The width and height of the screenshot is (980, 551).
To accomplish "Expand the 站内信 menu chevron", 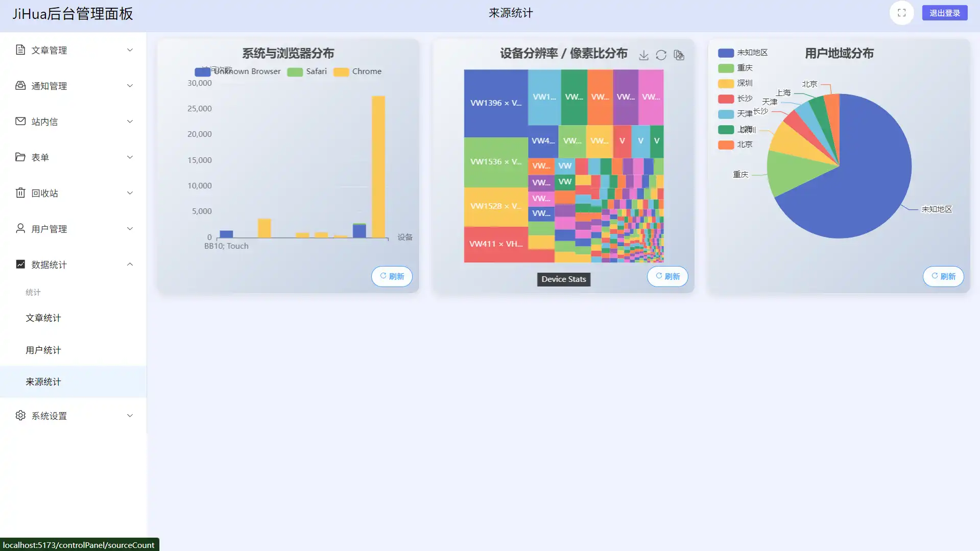I will (130, 122).
